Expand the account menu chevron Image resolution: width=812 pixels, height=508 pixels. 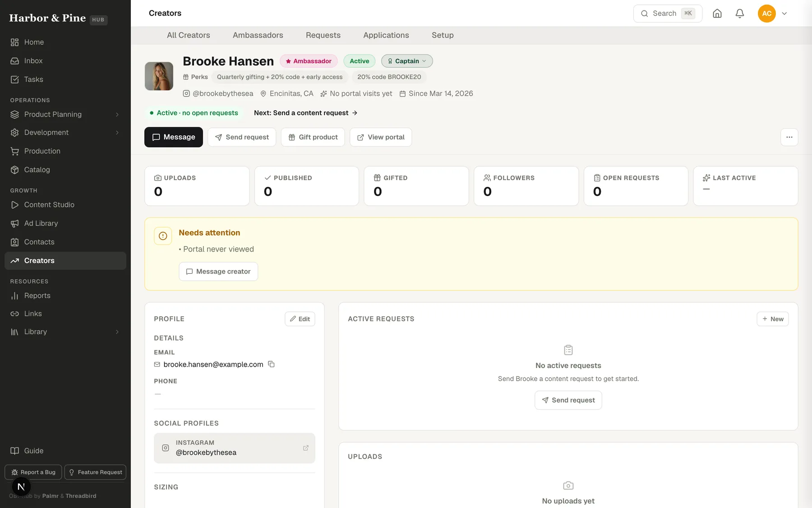(x=784, y=14)
